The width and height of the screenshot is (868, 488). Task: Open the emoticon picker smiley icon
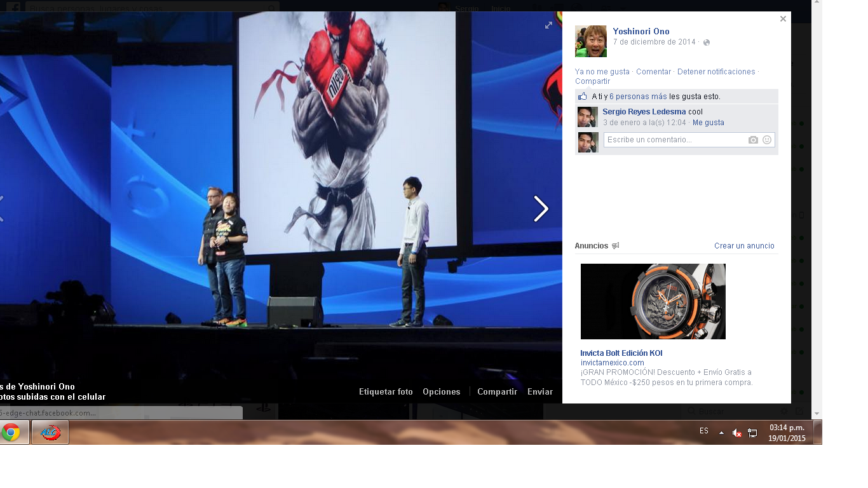767,140
